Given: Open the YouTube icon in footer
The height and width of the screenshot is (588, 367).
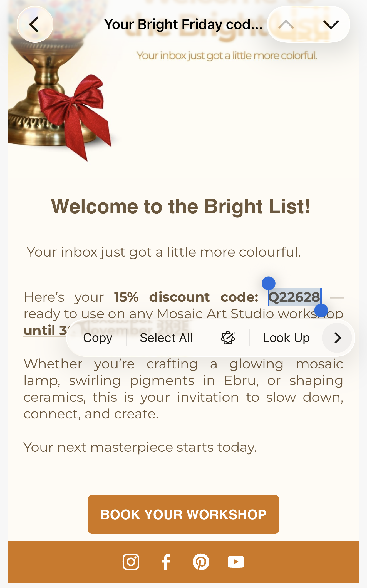Looking at the screenshot, I should click(x=236, y=562).
